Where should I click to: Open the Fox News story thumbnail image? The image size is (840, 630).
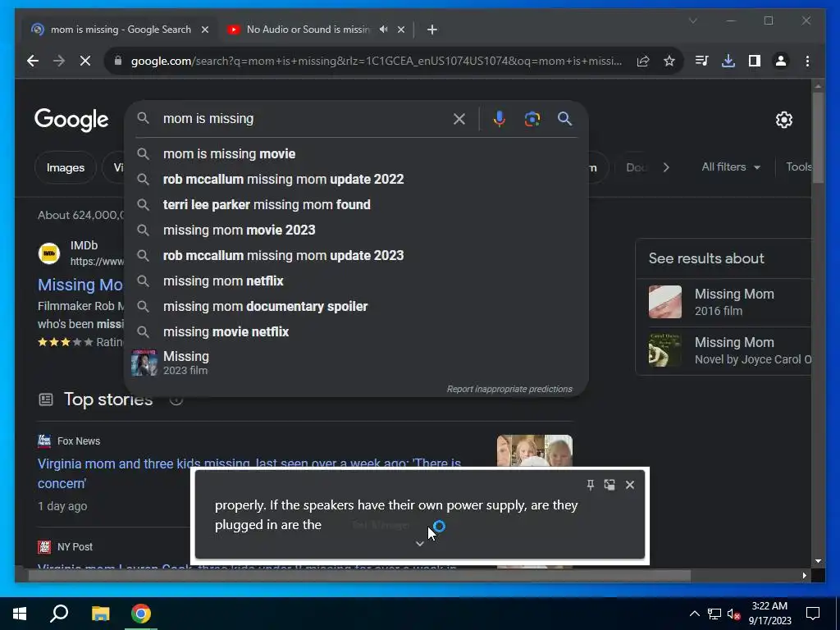pyautogui.click(x=535, y=450)
